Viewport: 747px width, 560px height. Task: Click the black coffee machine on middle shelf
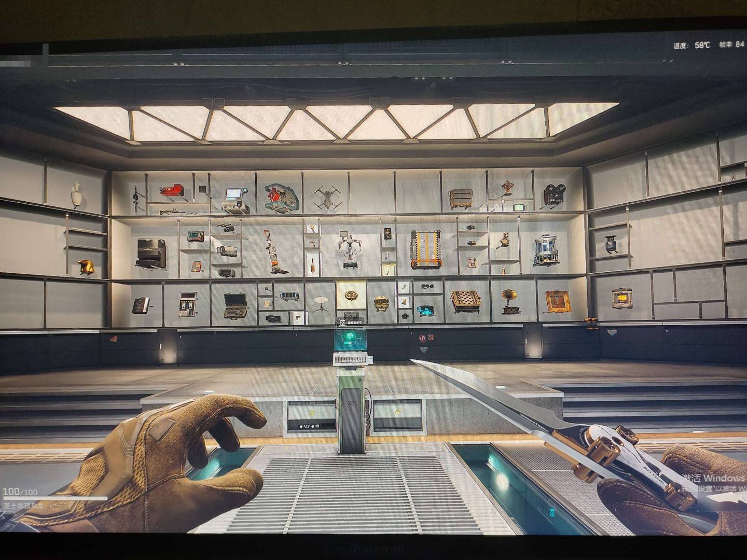151,253
